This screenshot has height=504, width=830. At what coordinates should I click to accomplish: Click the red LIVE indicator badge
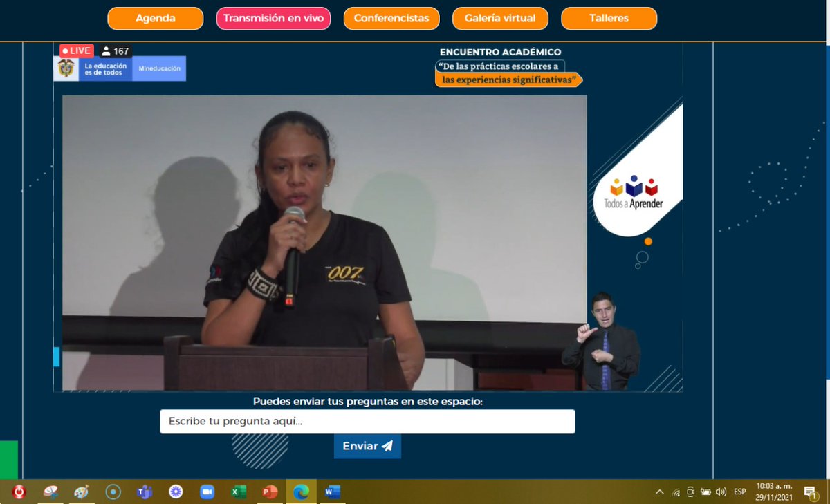[76, 50]
